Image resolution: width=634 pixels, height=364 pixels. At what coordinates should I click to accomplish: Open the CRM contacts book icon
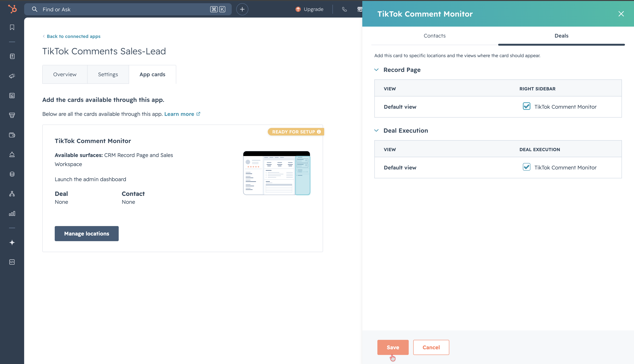pyautogui.click(x=12, y=56)
